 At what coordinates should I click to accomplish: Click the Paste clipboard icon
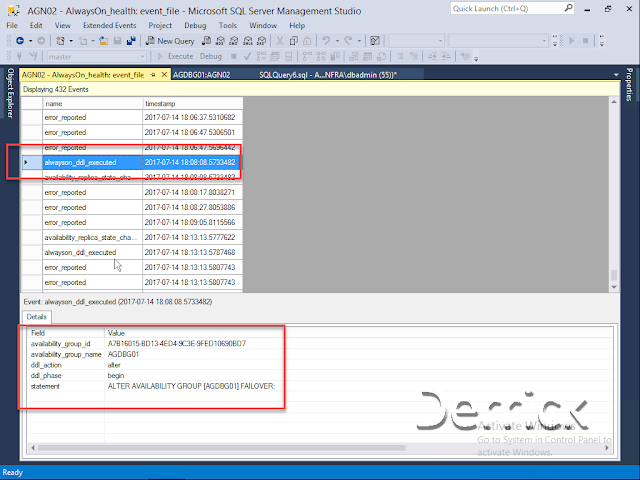pos(307,40)
